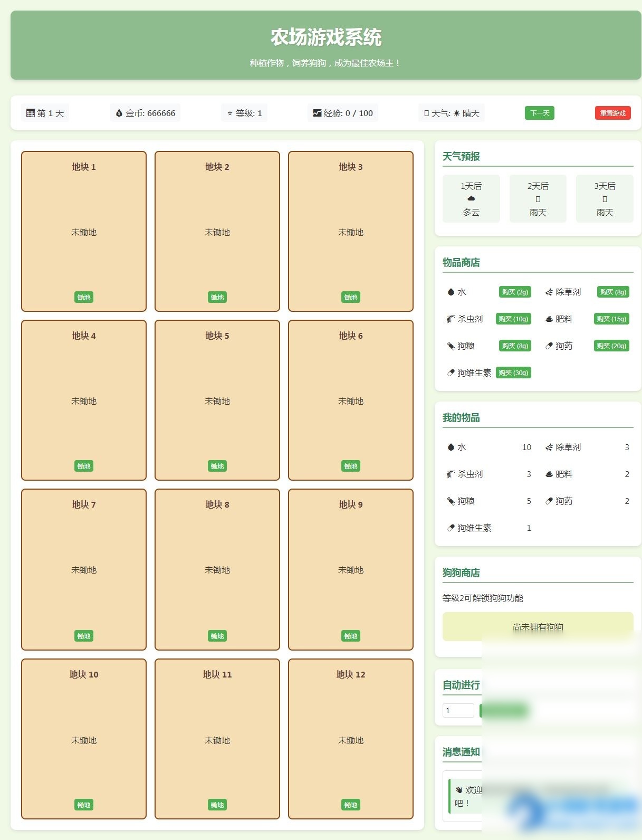This screenshot has width=642, height=840.
Task: Click the water drop icon in 物品商店
Action: pyautogui.click(x=451, y=292)
